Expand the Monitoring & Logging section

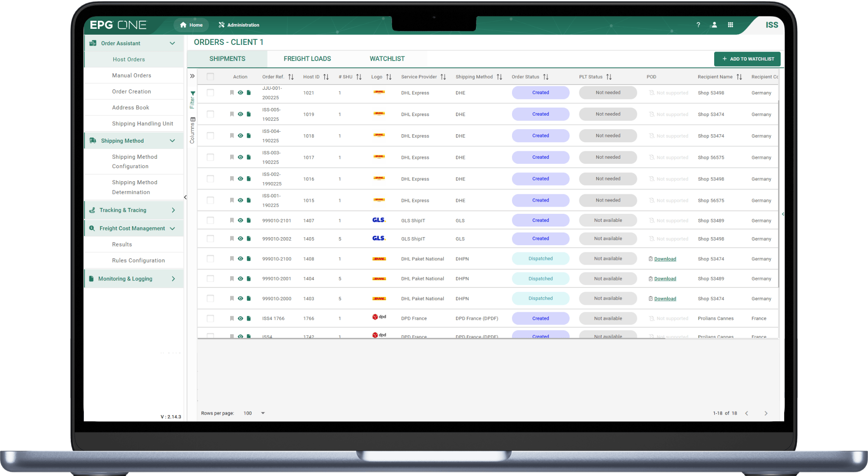tap(173, 279)
